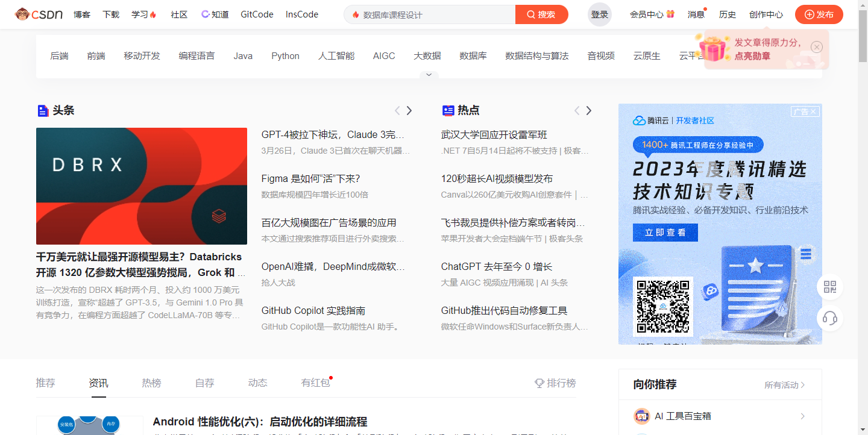This screenshot has height=435, width=868.
Task: Click the 头条 section document icon
Action: 43,111
